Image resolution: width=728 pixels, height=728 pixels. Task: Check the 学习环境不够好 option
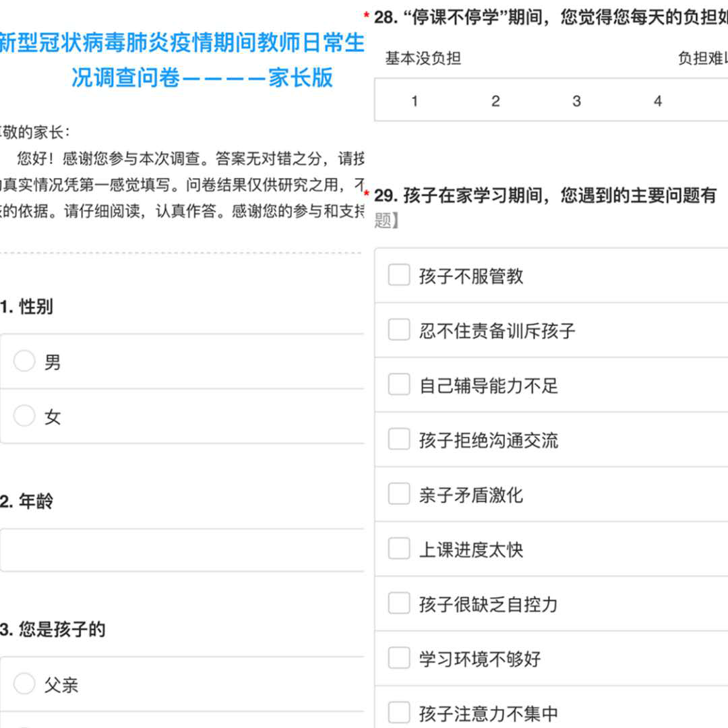(399, 658)
